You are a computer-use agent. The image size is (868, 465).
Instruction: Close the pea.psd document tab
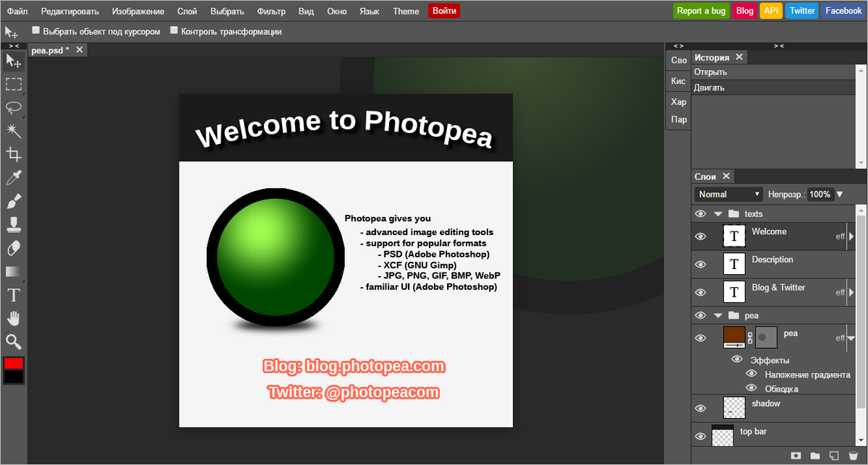[80, 49]
